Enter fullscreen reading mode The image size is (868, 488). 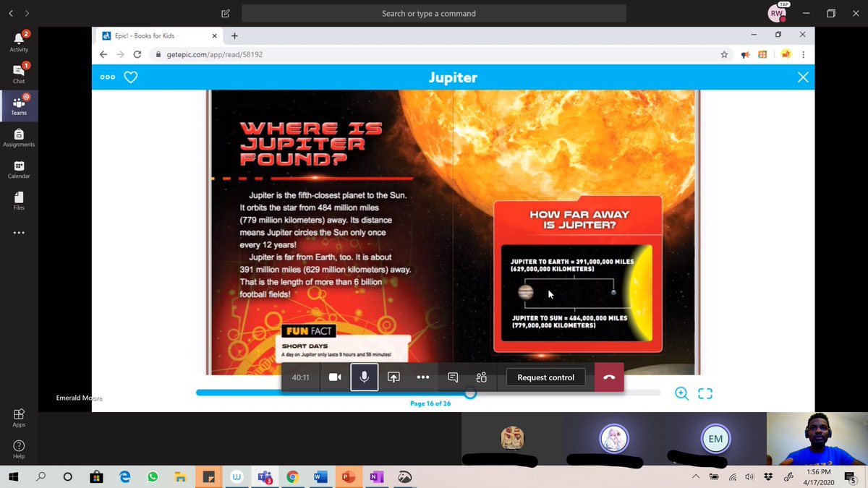[x=705, y=393]
